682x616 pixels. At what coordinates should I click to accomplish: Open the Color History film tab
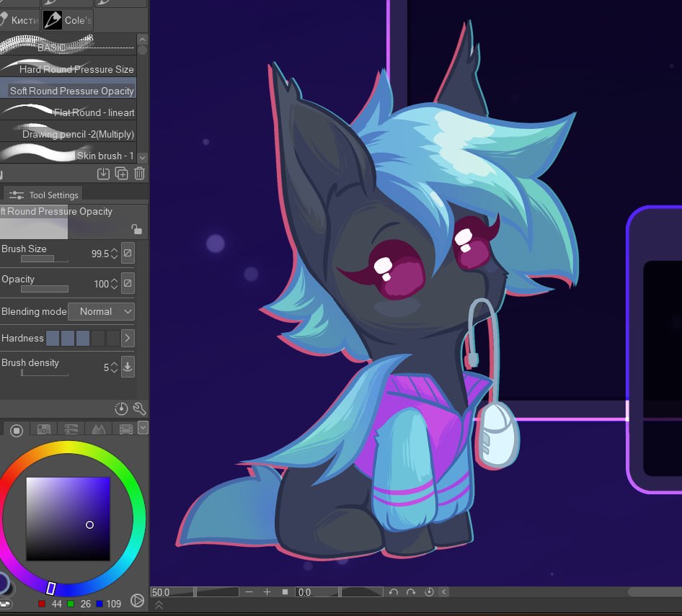tap(125, 429)
